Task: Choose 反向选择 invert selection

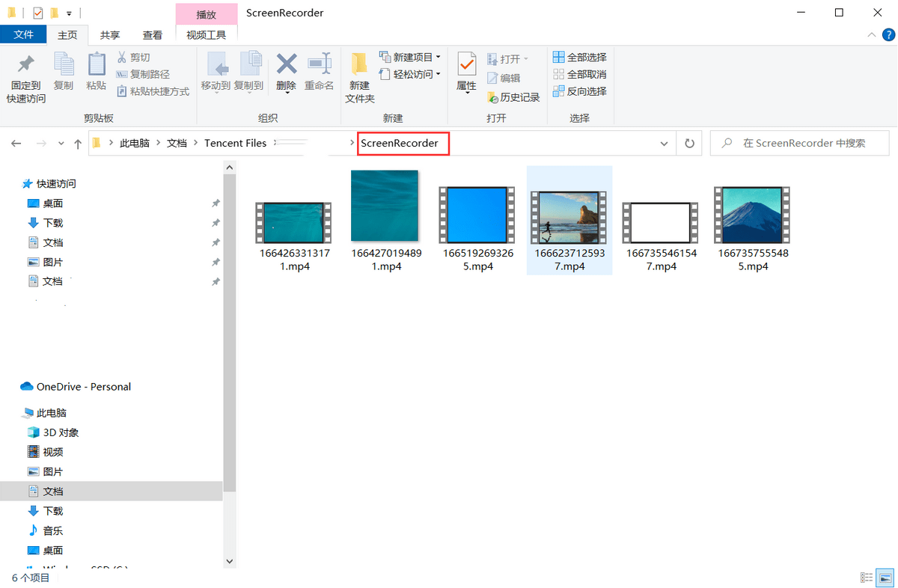Action: (580, 91)
